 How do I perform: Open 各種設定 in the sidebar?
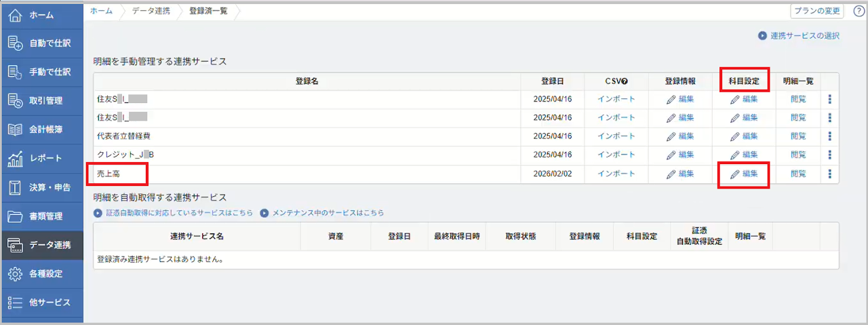41,273
